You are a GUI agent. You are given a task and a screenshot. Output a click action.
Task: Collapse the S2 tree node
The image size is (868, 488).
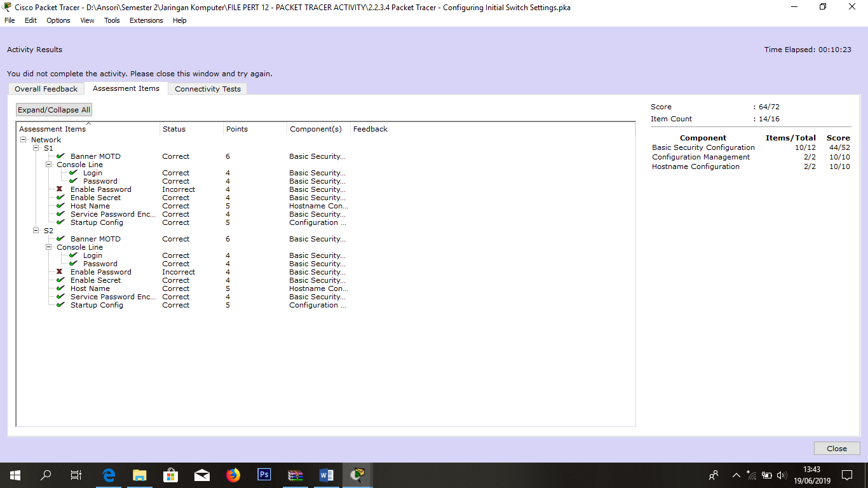pyautogui.click(x=36, y=231)
